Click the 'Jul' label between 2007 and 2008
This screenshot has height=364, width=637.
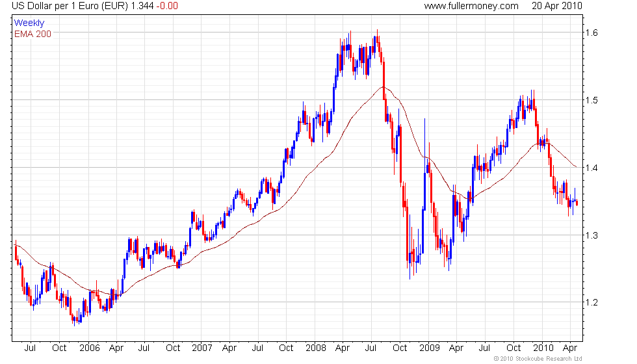pos(257,348)
